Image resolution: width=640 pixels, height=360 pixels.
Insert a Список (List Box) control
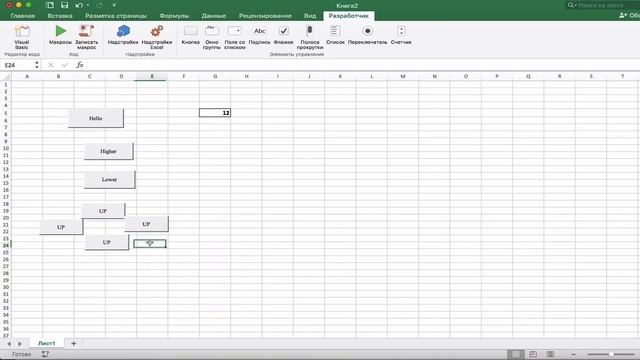pyautogui.click(x=336, y=35)
